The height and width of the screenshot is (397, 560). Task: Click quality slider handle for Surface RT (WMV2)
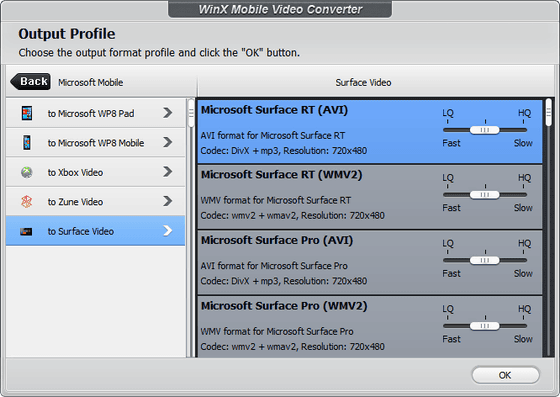pos(485,195)
